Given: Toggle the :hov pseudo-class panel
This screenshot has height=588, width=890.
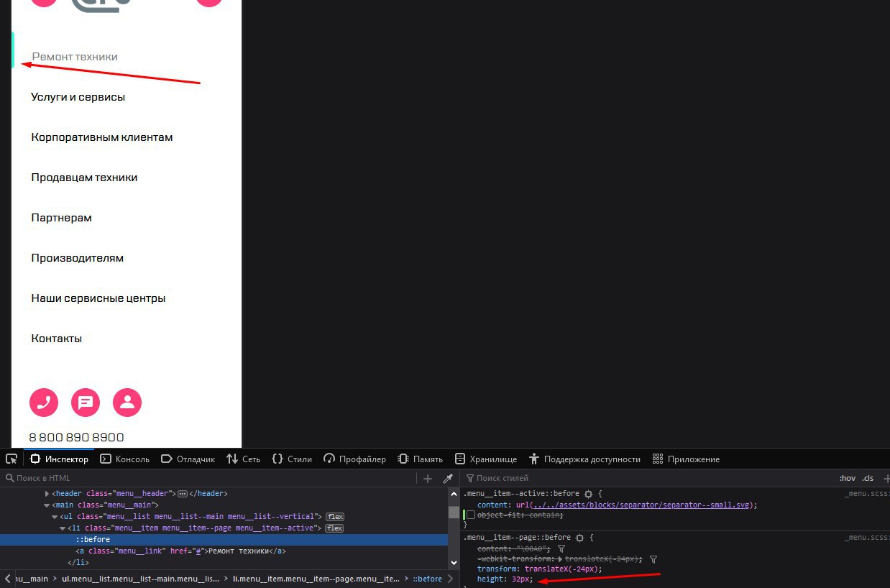Looking at the screenshot, I should [x=847, y=478].
